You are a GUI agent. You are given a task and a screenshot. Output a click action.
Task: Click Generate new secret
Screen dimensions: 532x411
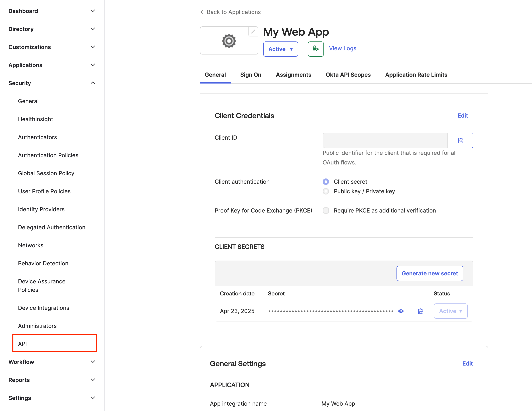click(x=430, y=273)
